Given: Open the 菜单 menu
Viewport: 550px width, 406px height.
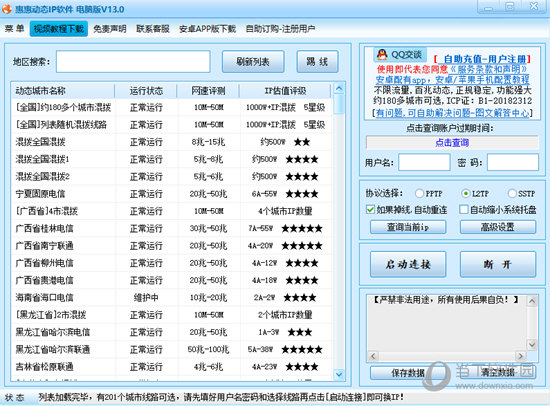Looking at the screenshot, I should click(x=14, y=28).
